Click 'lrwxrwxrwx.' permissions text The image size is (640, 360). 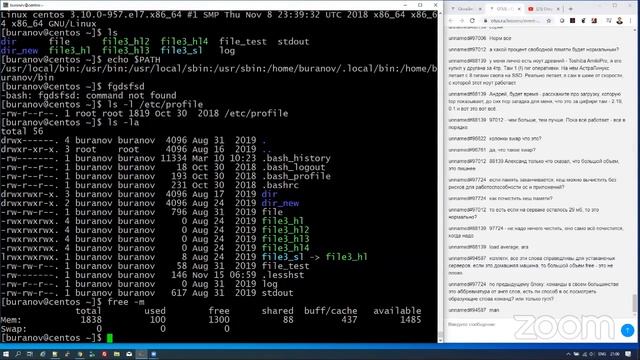pos(30,257)
